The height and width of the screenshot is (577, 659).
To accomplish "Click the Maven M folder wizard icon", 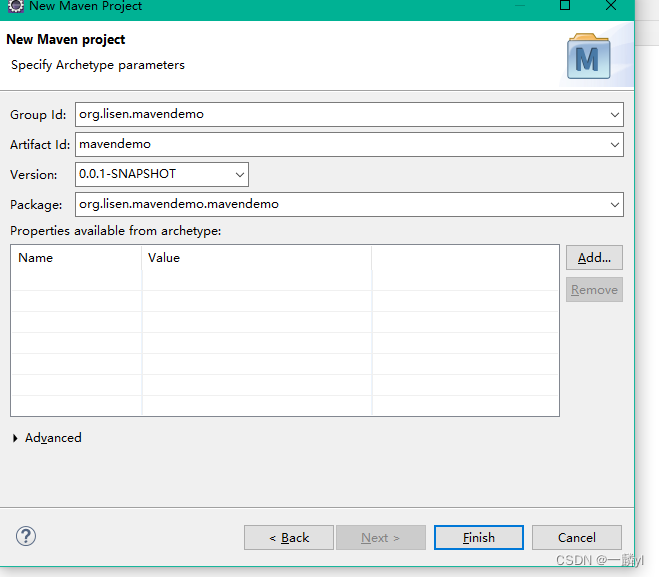I will click(588, 56).
